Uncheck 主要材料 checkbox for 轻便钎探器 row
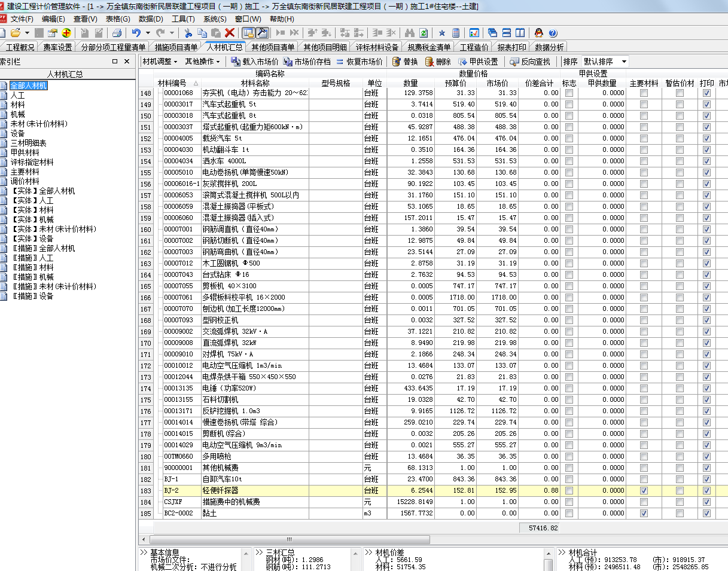The height and width of the screenshot is (571, 728). click(x=644, y=491)
